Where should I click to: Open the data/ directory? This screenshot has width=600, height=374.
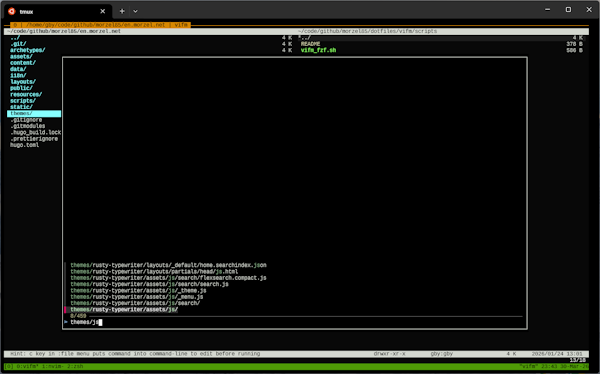point(18,69)
